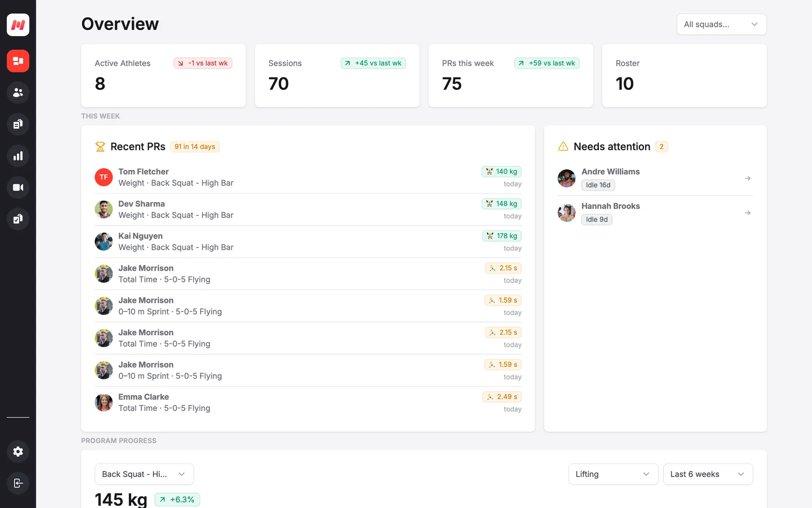812x508 pixels.
Task: Click the app logo in the sidebar
Action: tap(18, 24)
